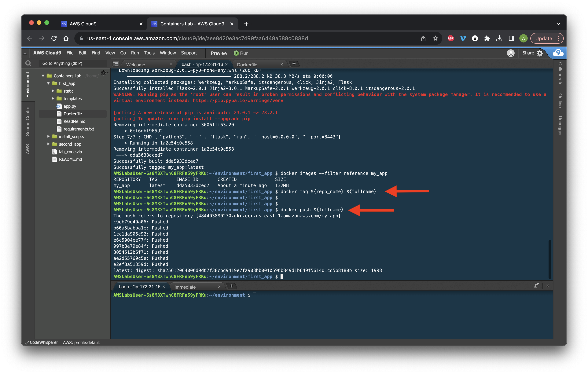This screenshot has width=588, height=374.
Task: Open the editor pane tab list icon
Action: click(x=116, y=64)
